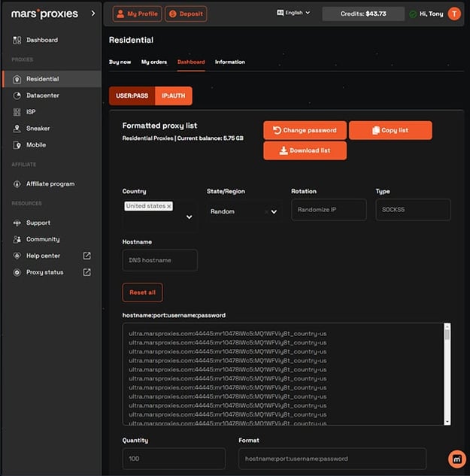The image size is (470, 476).
Task: Open the Type SOCKS5 selector
Action: pyautogui.click(x=413, y=210)
